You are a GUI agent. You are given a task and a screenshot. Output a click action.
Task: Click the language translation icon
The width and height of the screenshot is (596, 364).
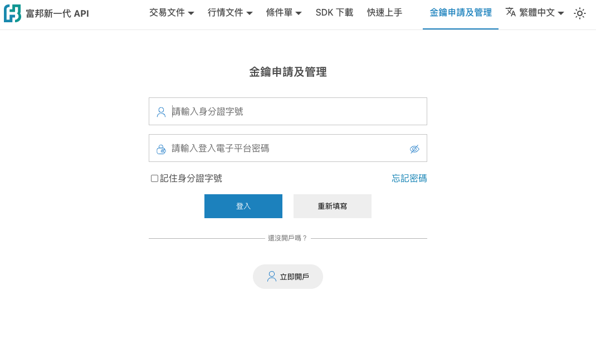[x=511, y=13]
